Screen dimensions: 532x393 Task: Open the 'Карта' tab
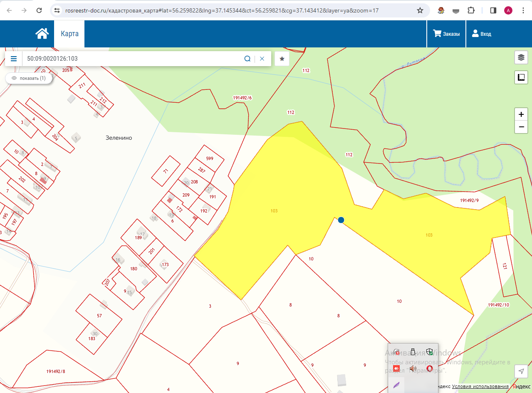[x=69, y=34]
